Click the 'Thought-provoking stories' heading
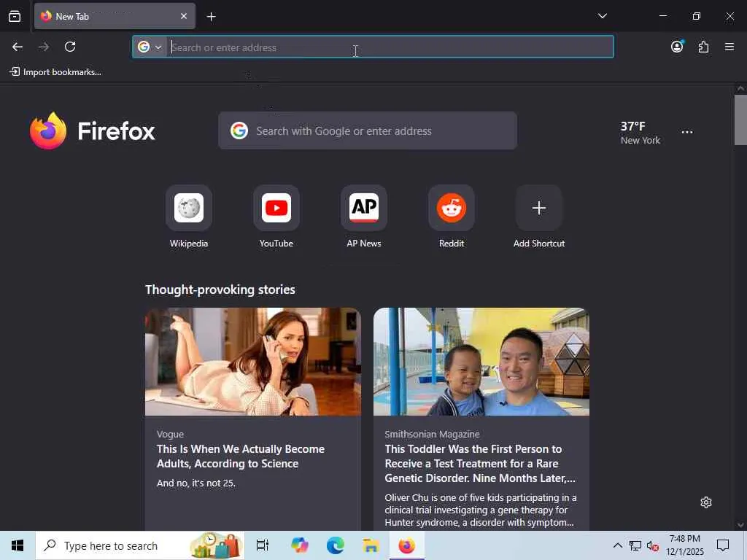 click(x=220, y=289)
